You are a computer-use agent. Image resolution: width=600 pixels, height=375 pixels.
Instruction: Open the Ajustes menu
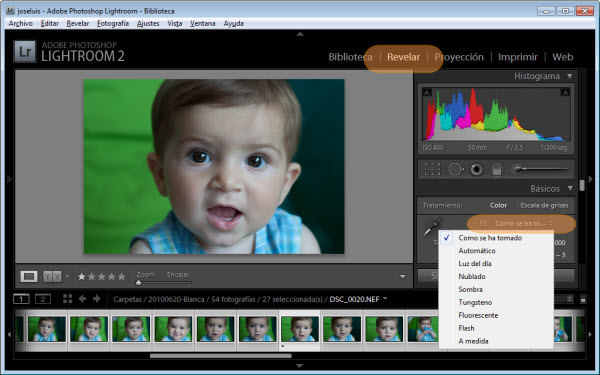click(x=148, y=23)
